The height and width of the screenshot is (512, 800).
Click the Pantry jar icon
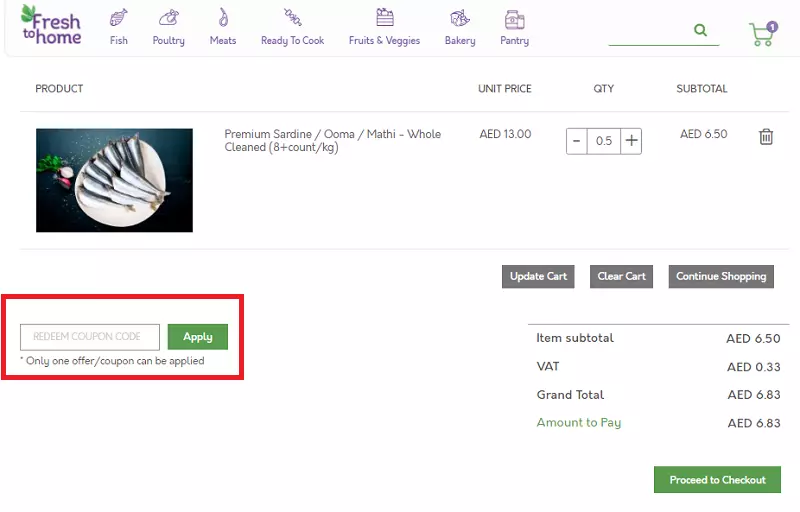click(514, 19)
